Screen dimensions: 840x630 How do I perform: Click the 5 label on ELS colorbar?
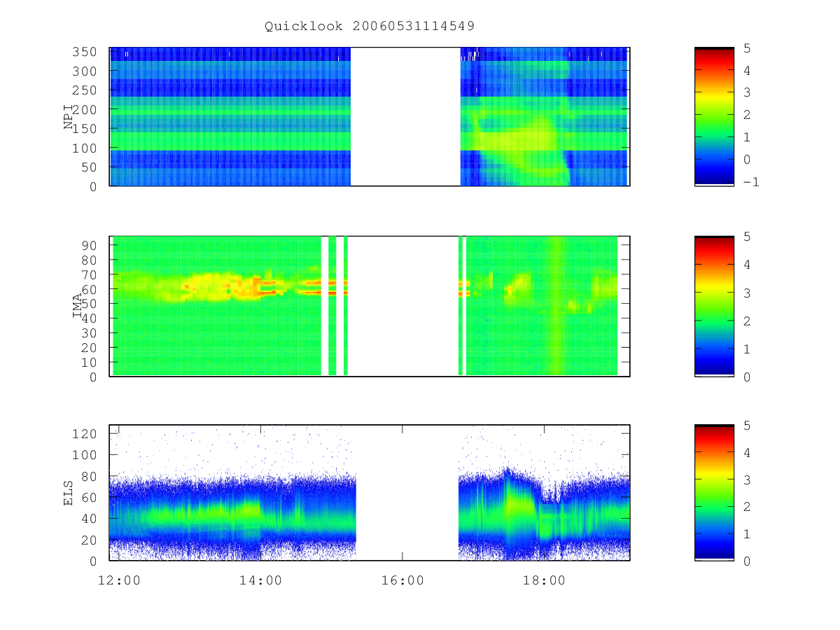(746, 426)
